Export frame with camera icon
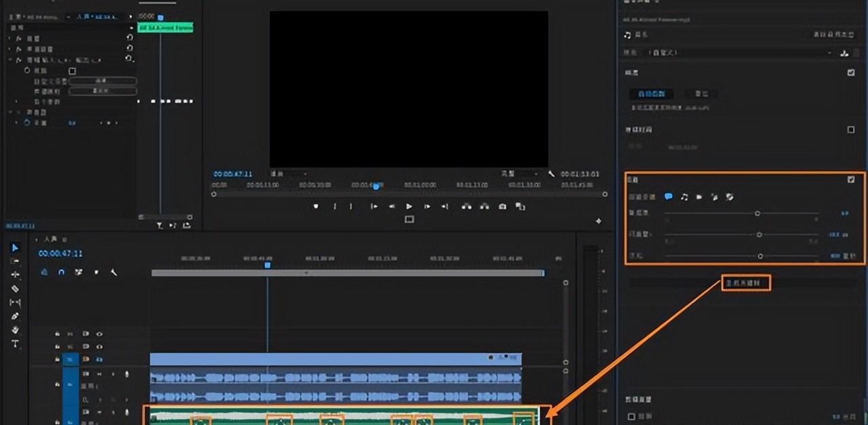The height and width of the screenshot is (425, 868). [x=502, y=206]
